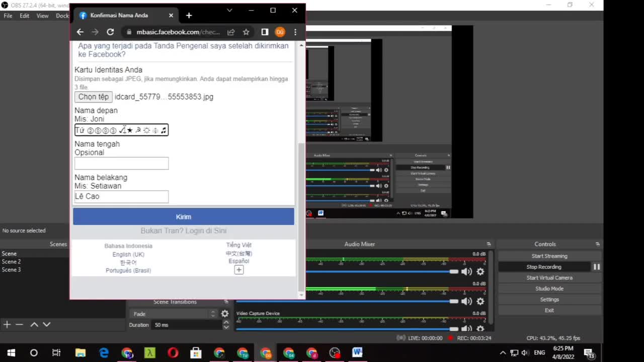Open Word from the taskbar
Viewport: 644px width, 362px height.
(x=357, y=352)
